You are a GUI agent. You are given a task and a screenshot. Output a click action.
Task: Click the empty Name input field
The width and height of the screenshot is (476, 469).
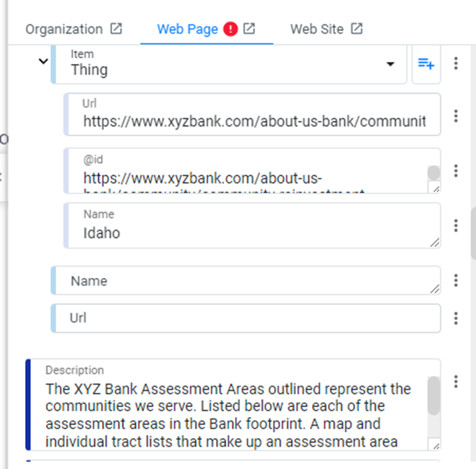246,281
